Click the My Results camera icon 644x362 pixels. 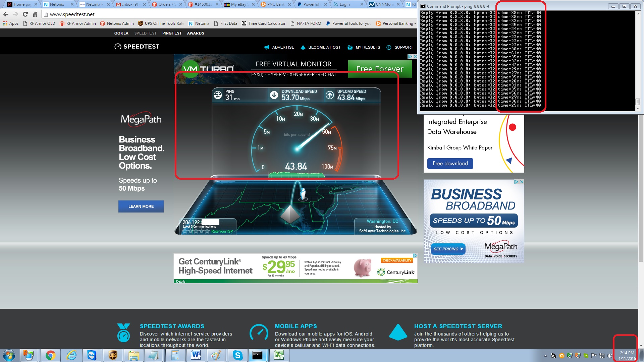(350, 47)
